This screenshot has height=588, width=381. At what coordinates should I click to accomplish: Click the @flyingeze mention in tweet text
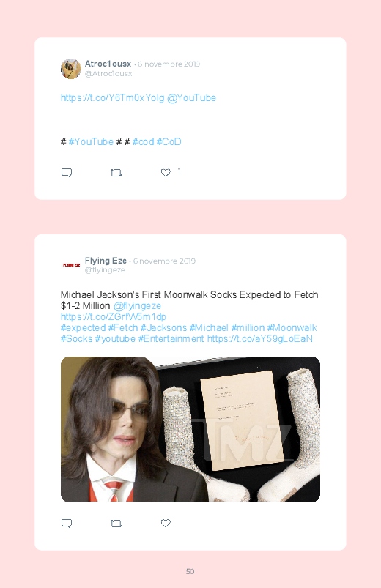click(137, 306)
